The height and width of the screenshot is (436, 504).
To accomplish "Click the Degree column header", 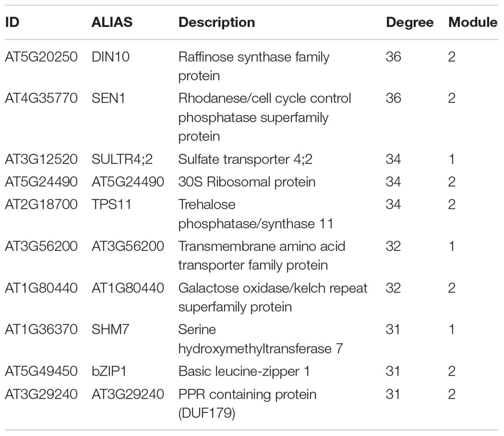I will [x=409, y=22].
